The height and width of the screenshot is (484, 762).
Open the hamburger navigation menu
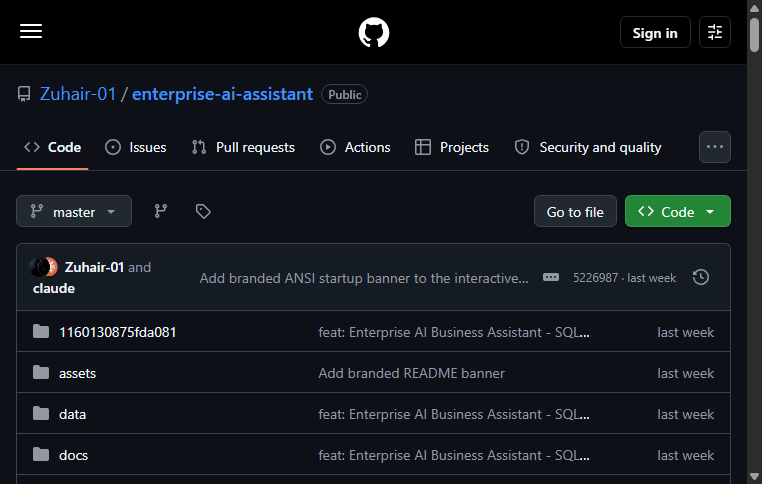[31, 32]
